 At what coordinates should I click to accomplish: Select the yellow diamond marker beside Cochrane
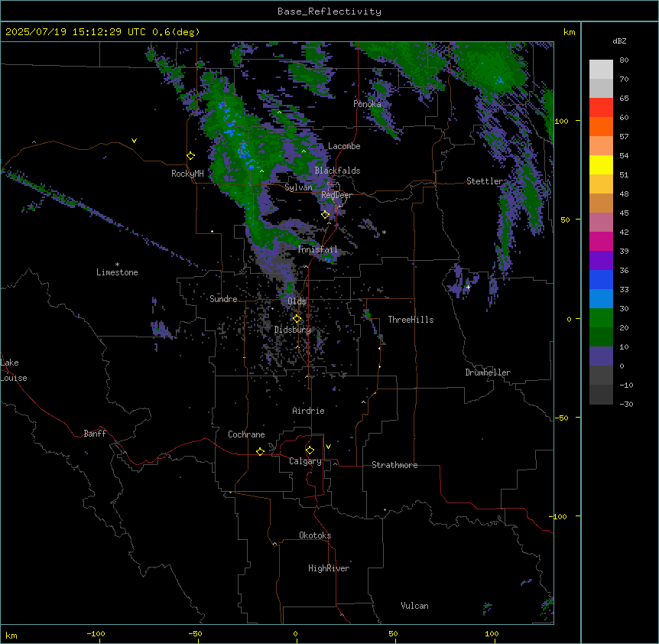pyautogui.click(x=260, y=451)
